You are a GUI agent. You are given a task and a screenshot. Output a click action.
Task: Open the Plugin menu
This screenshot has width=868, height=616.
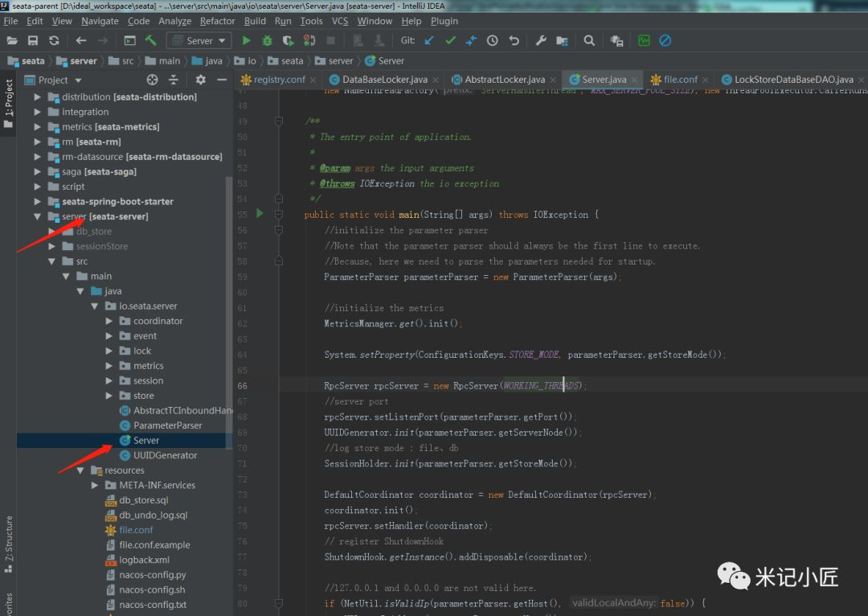(444, 21)
